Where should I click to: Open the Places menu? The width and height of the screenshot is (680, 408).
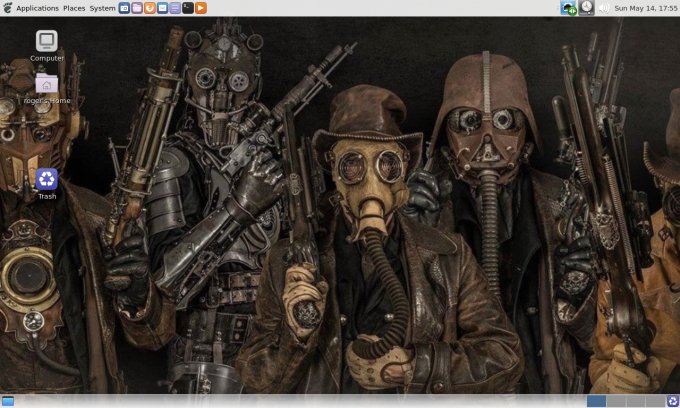point(74,8)
